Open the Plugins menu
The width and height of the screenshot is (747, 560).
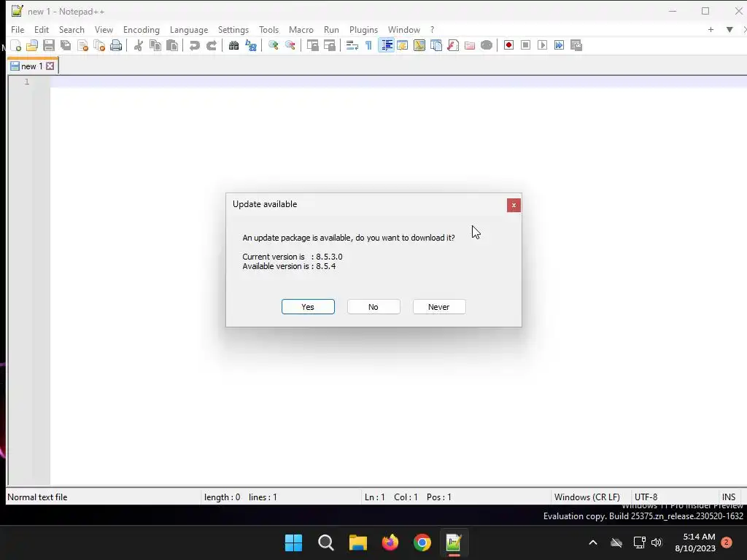(x=363, y=29)
